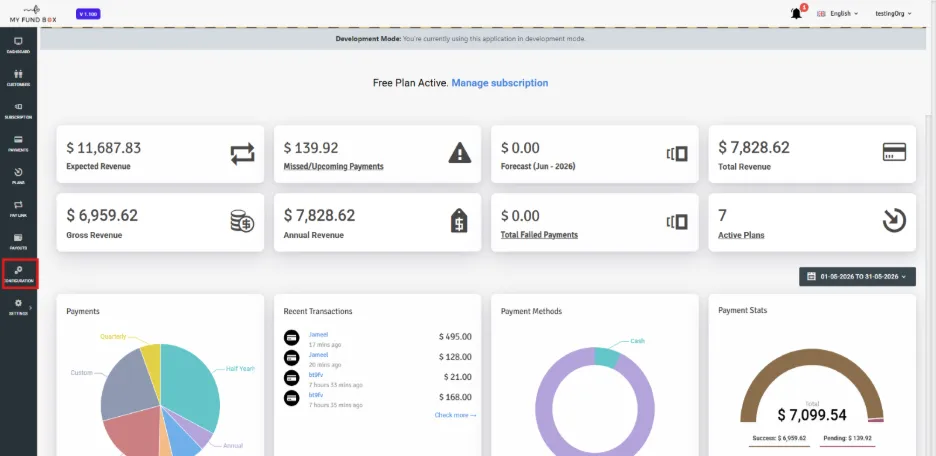Open the Missed/Upcoming Payments link
This screenshot has height=456, width=936.
[334, 167]
